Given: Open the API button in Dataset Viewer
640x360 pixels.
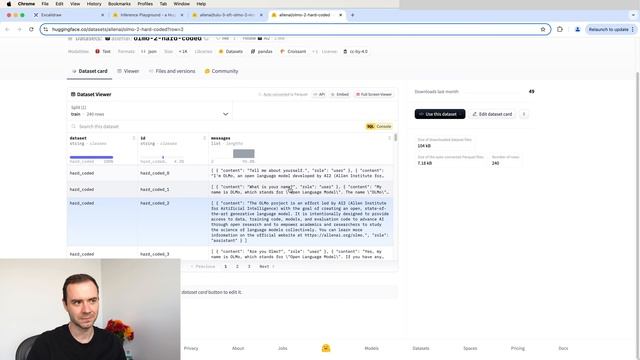Looking at the screenshot, I should pyautogui.click(x=319, y=94).
